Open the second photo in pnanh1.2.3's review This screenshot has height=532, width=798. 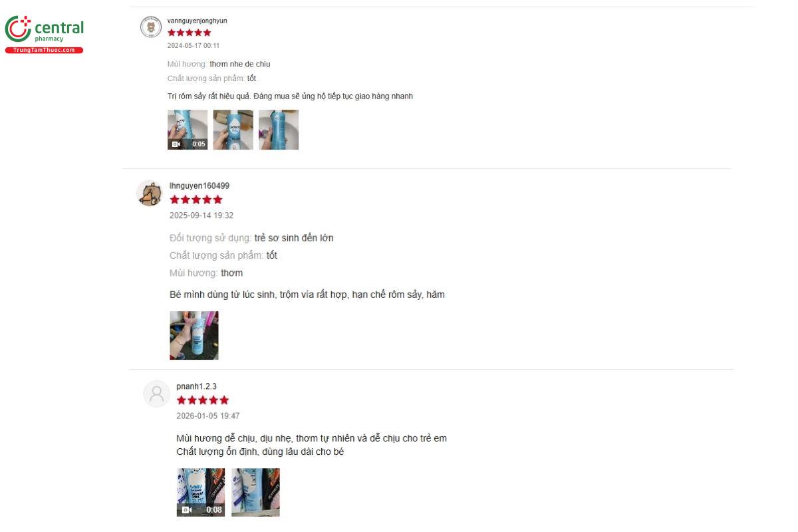255,493
